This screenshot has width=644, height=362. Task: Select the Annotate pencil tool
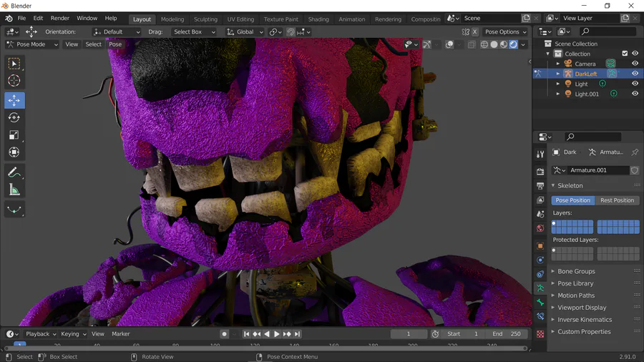14,172
